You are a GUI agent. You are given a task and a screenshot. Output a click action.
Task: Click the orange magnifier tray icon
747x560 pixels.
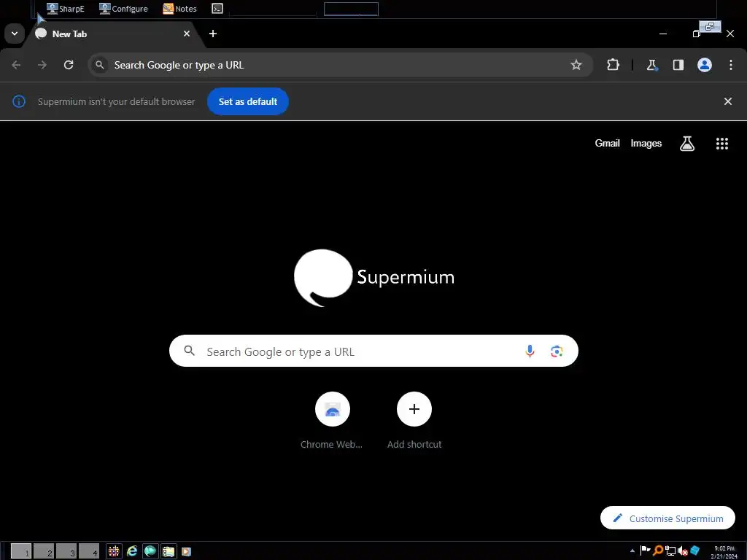coord(657,551)
